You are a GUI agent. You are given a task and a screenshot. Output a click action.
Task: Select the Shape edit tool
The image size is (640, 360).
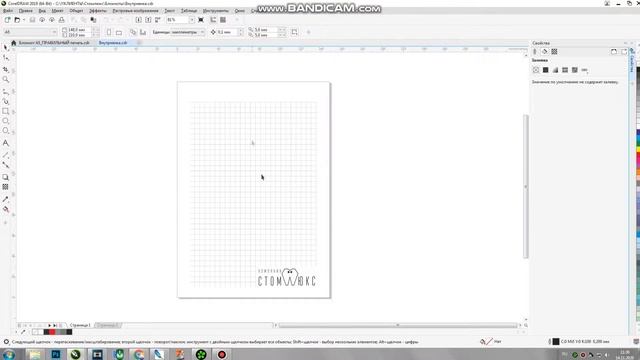pos(6,58)
